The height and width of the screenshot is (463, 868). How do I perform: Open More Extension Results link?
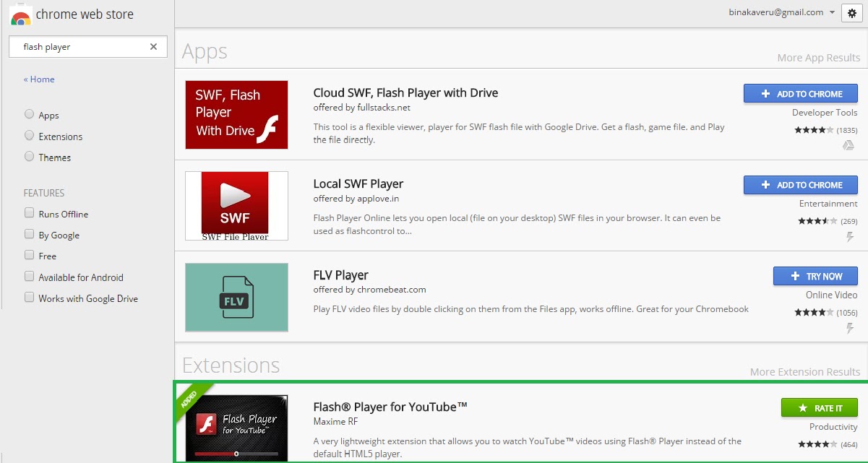(805, 372)
